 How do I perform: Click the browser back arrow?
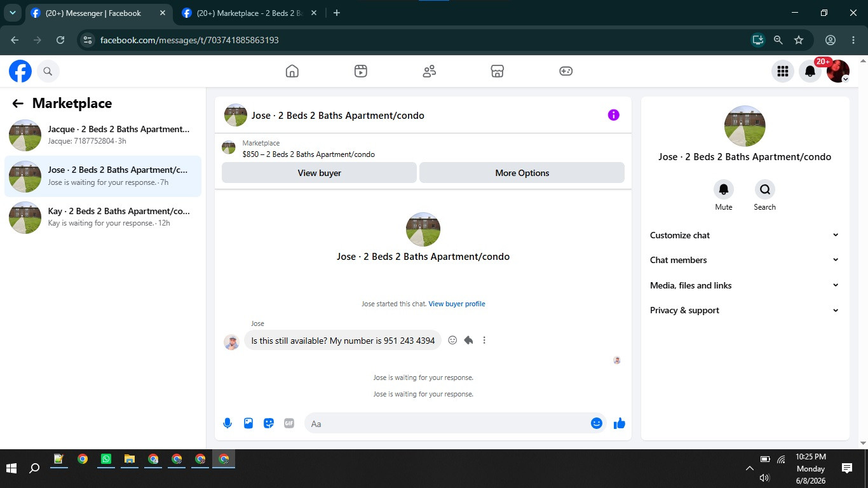15,40
